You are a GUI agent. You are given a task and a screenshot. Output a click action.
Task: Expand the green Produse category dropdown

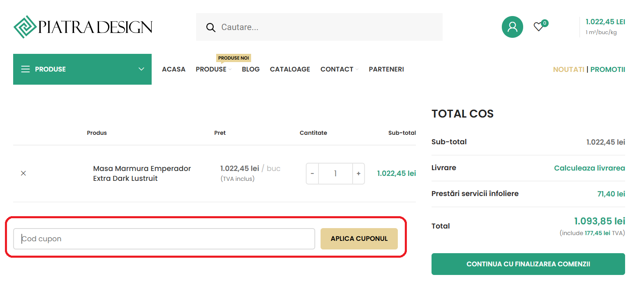[141, 69]
